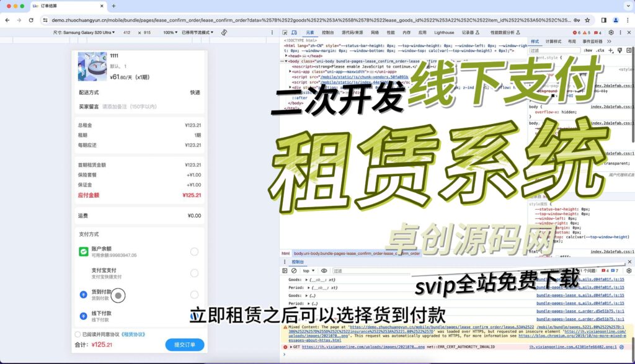Add new style rule plus icon
635x364 pixels.
coord(611,50)
